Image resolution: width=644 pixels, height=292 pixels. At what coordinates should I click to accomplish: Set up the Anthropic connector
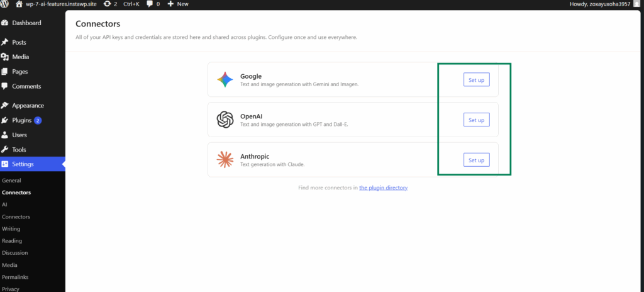click(x=477, y=160)
